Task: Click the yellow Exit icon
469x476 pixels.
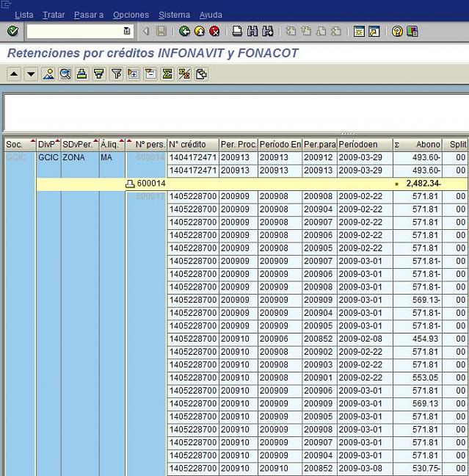Action: tap(199, 32)
